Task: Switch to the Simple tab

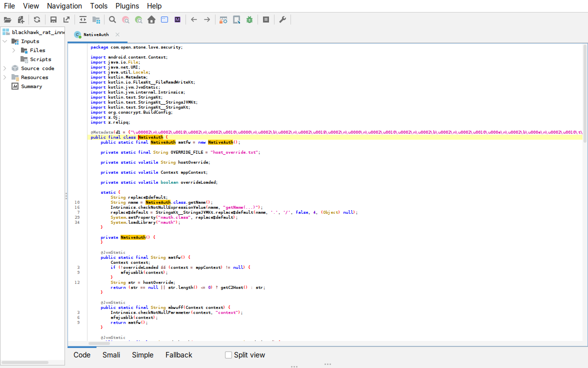Action: pos(142,355)
